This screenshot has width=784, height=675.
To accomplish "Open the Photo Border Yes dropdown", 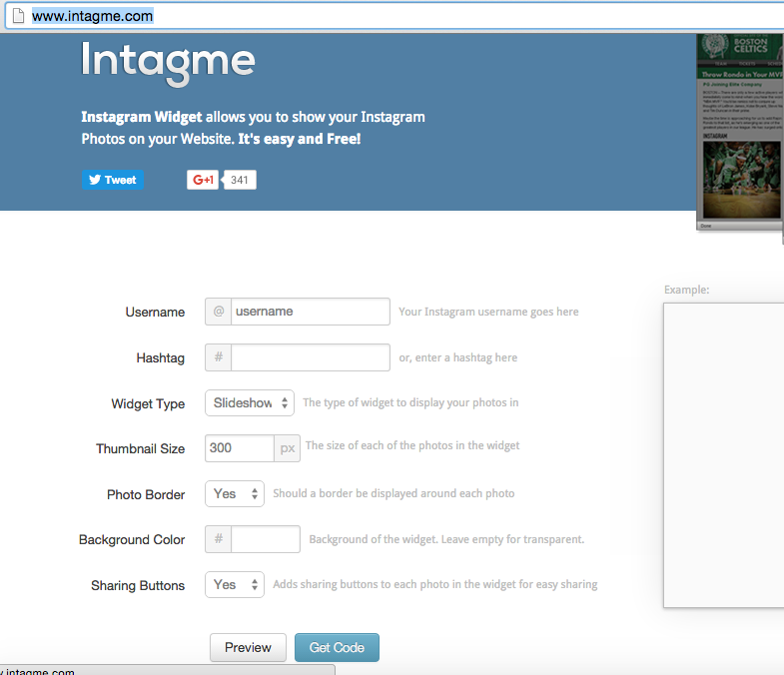I will pyautogui.click(x=235, y=494).
